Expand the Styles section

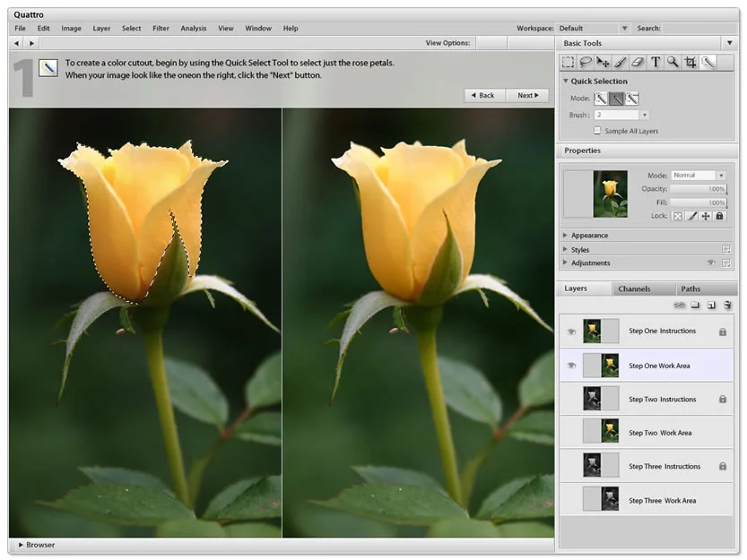tap(565, 249)
